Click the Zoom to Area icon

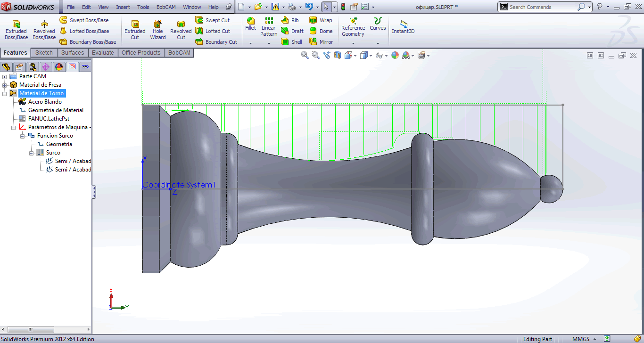click(314, 55)
